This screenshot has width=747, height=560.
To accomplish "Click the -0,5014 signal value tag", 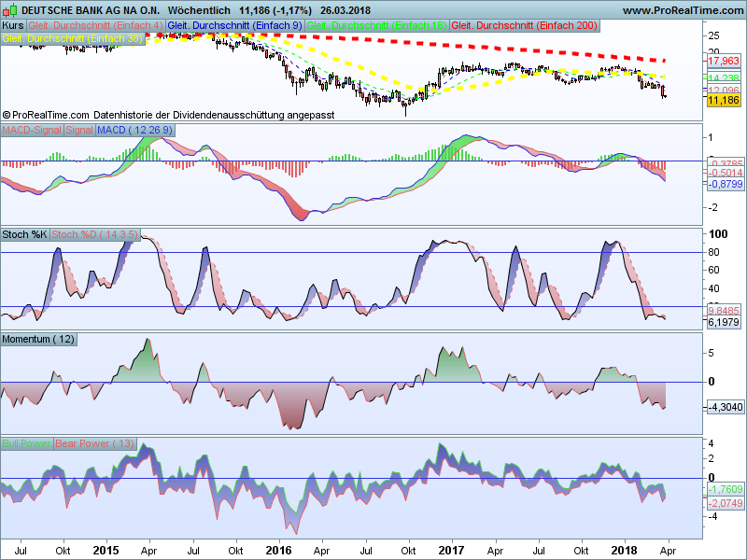I will (725, 173).
